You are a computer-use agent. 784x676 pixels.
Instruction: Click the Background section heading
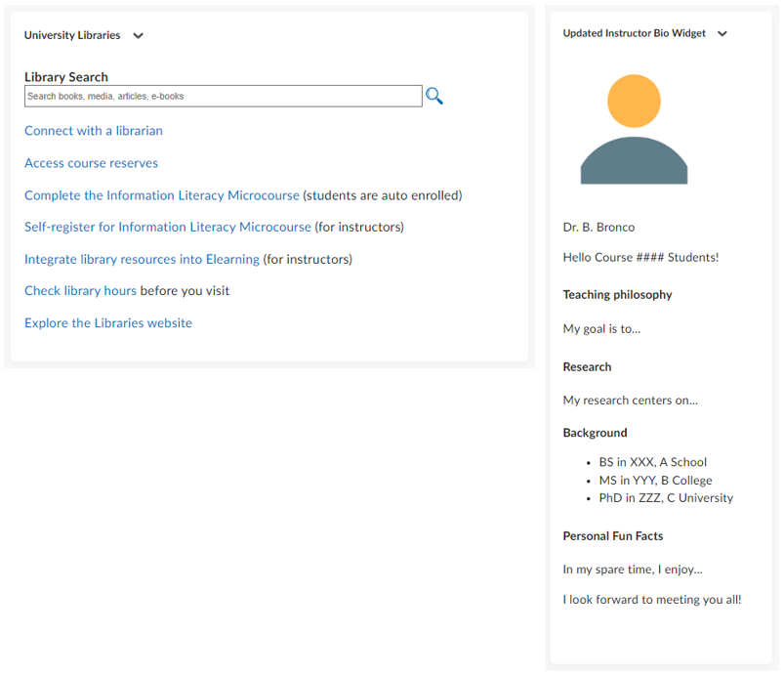(x=595, y=432)
